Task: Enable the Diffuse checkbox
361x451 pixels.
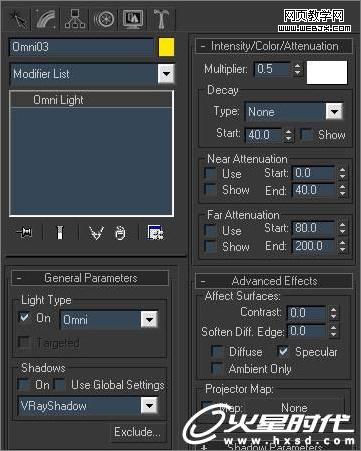Action: pos(217,352)
